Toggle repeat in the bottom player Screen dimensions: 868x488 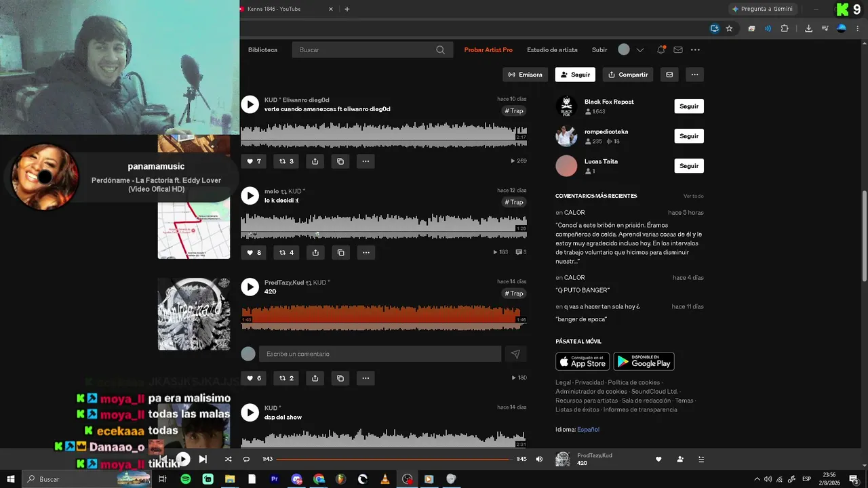246,459
